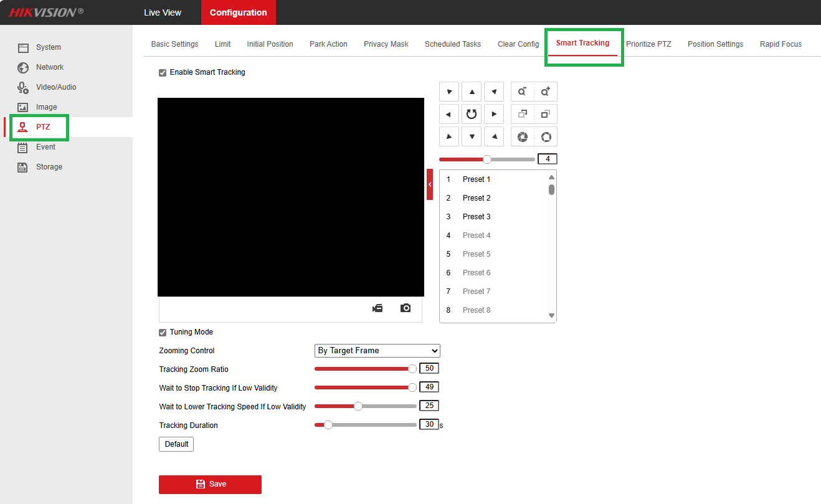This screenshot has height=504, width=821.
Task: Start recording with the video camera icon
Action: pos(377,308)
